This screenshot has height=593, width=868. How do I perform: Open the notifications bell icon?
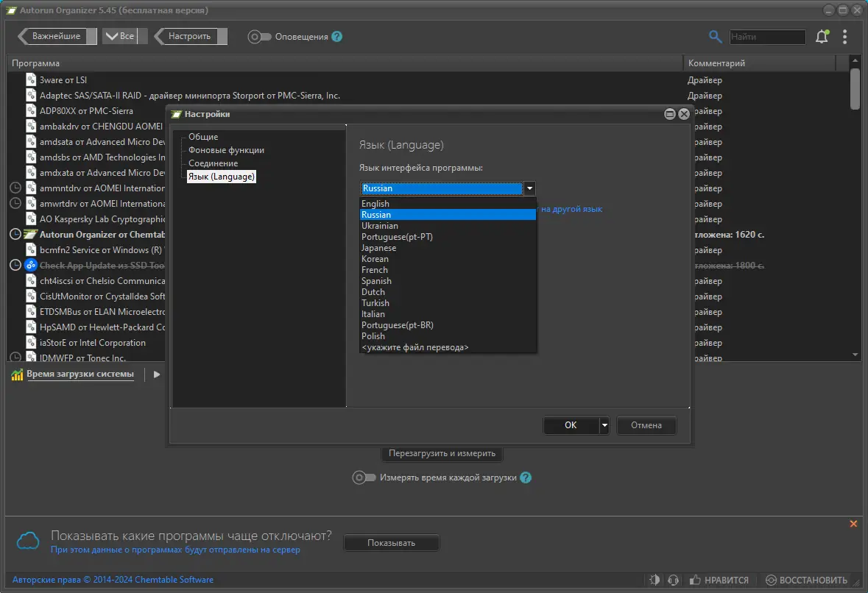(822, 36)
